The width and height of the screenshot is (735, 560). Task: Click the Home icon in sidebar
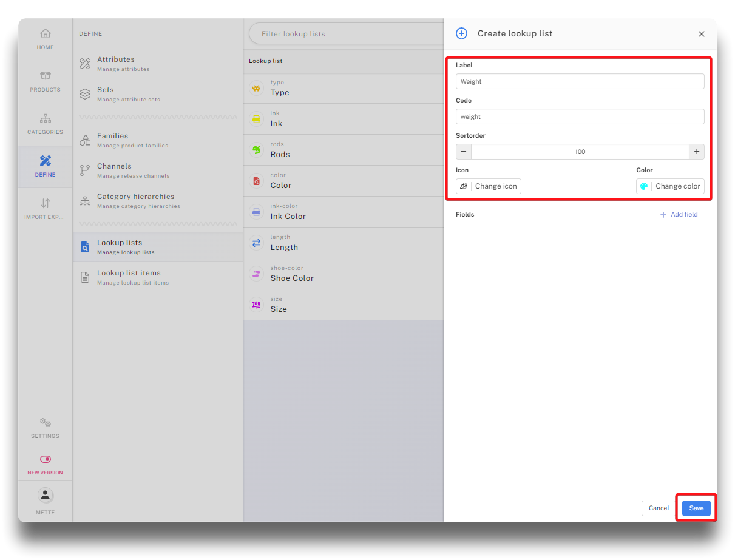45,34
